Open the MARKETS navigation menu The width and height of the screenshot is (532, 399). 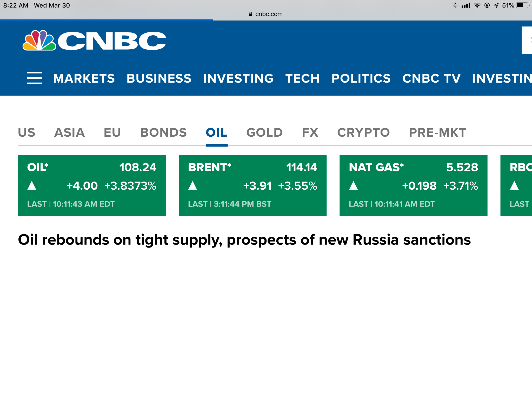click(84, 78)
